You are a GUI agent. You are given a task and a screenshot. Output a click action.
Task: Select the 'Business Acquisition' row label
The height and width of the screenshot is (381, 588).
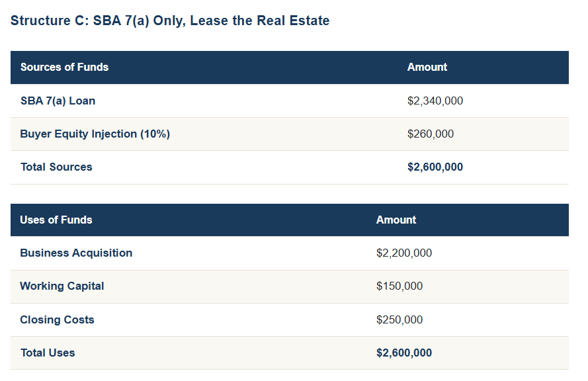(x=76, y=253)
